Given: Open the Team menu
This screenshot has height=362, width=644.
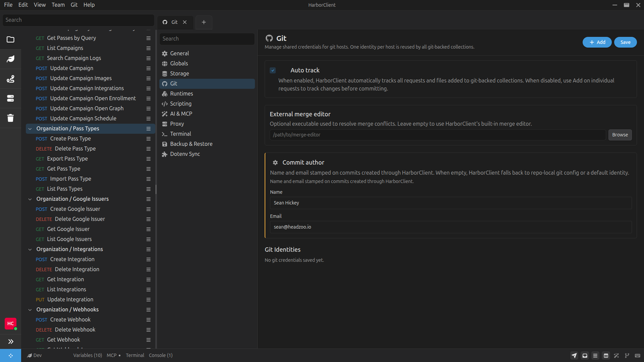Looking at the screenshot, I should point(58,5).
